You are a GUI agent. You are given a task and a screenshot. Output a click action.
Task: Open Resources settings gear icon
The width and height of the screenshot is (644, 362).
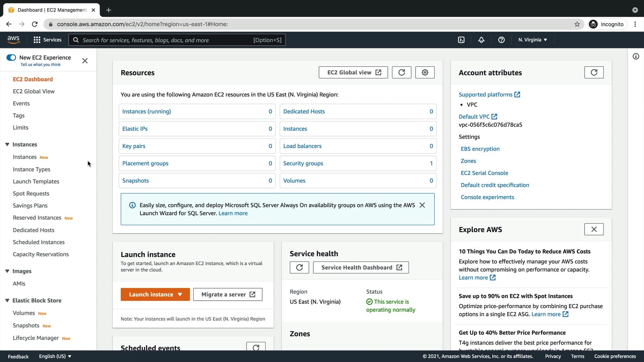tap(425, 72)
